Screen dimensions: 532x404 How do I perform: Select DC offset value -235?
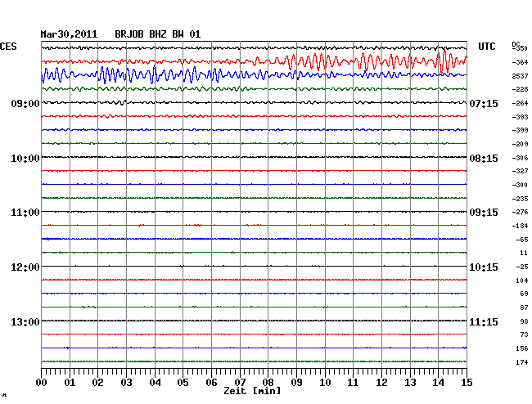click(520, 199)
